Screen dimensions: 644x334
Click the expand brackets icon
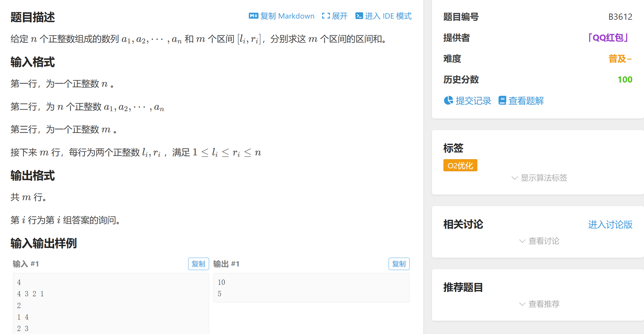click(x=326, y=16)
